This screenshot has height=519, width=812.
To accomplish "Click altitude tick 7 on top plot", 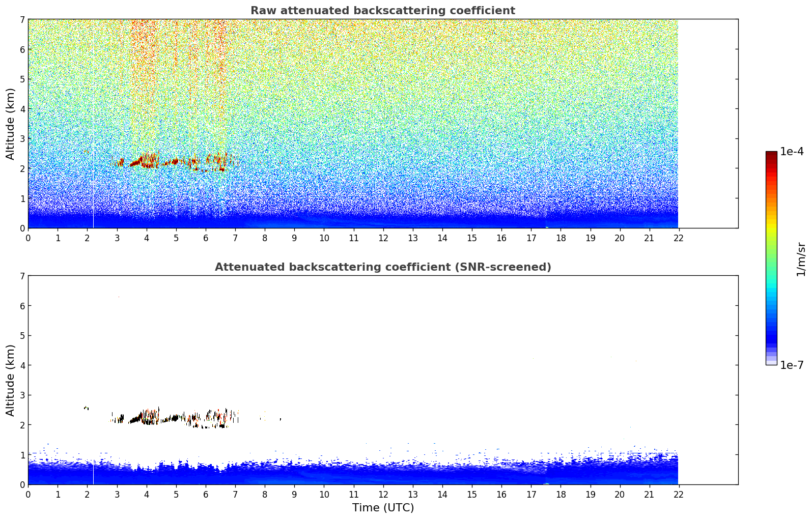I will click(x=22, y=20).
